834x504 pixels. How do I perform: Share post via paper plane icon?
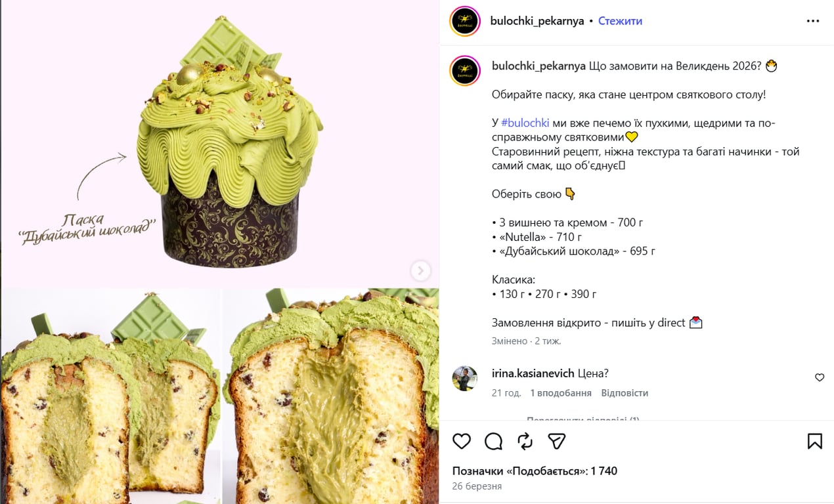(557, 441)
